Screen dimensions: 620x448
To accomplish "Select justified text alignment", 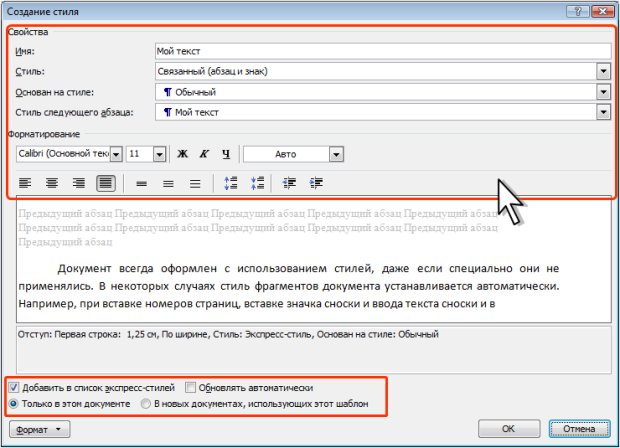I will point(105,183).
